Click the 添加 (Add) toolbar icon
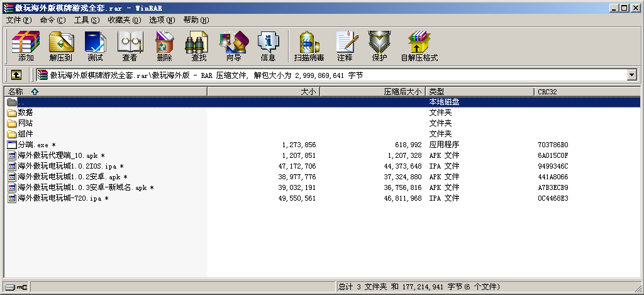Screen dimensions: 644x295 [x=26, y=46]
